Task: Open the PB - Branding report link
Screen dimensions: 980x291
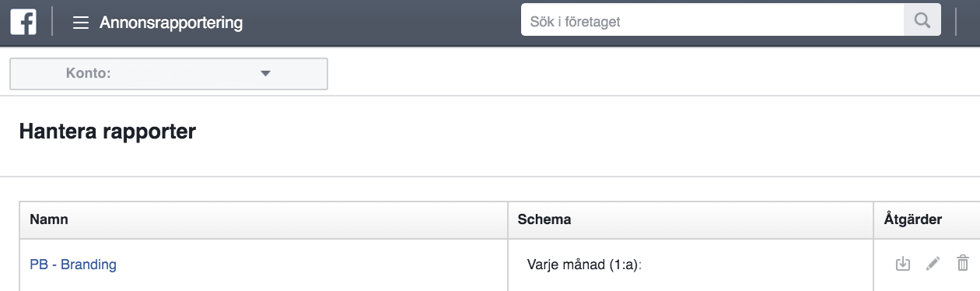Action: point(73,265)
